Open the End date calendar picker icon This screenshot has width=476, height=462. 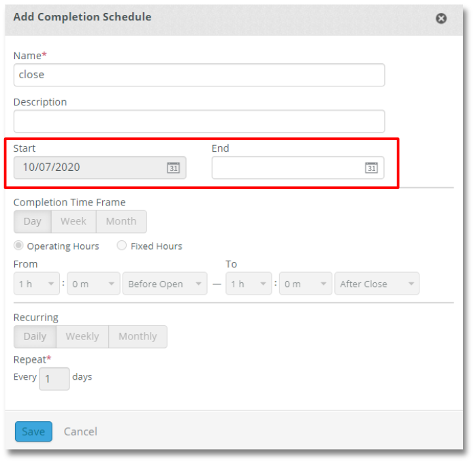click(371, 168)
